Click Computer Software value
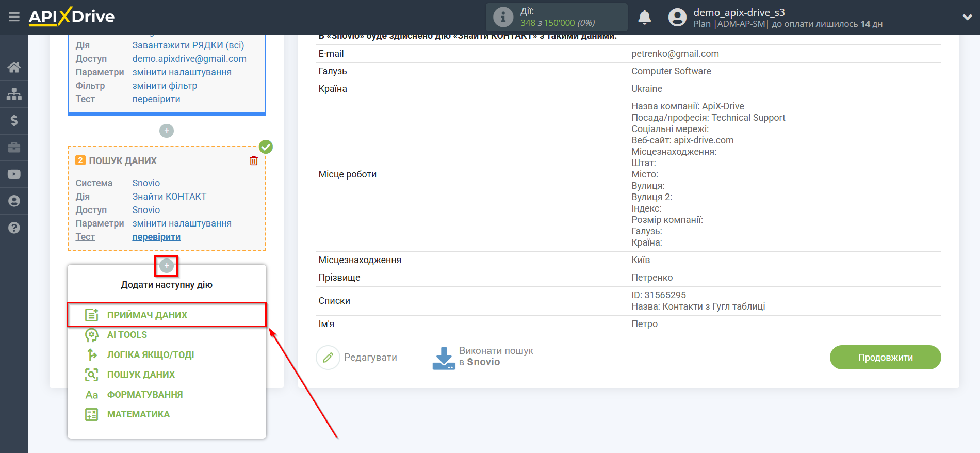 [671, 71]
